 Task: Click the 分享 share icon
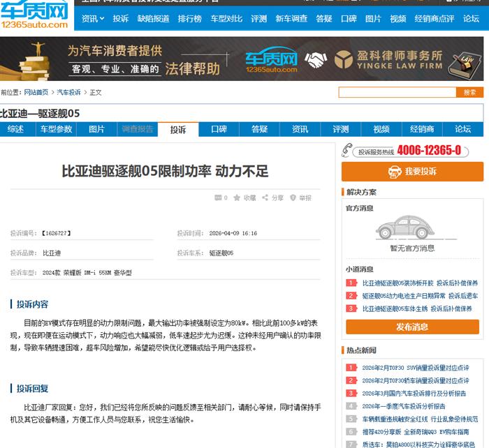265,198
